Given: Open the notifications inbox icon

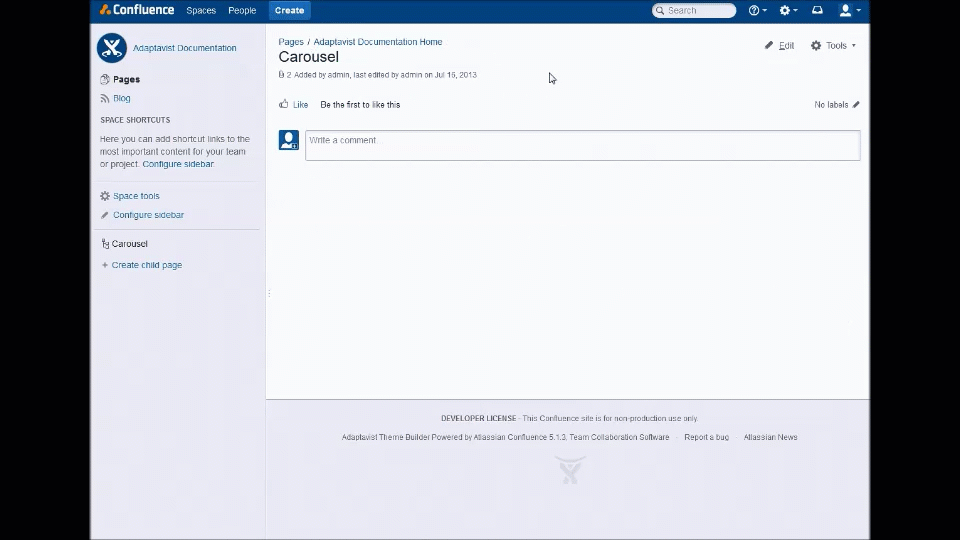Looking at the screenshot, I should tap(817, 10).
